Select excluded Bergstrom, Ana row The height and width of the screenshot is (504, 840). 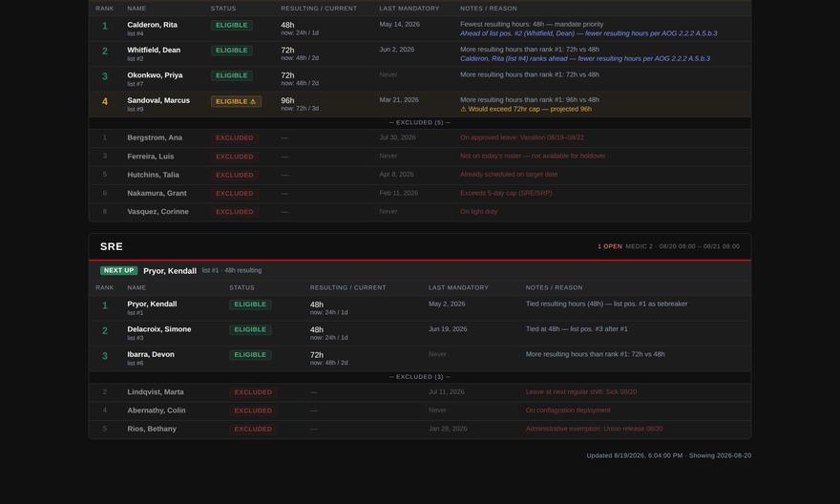[419, 138]
